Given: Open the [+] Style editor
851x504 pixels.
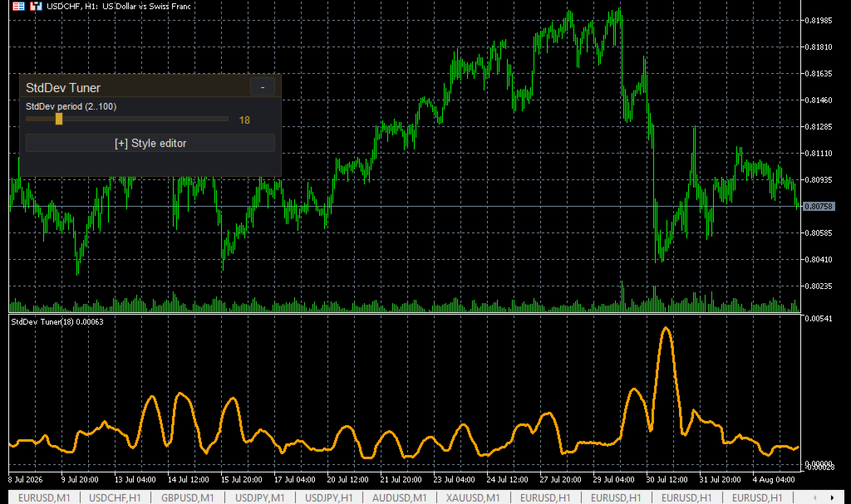Looking at the screenshot, I should (150, 143).
